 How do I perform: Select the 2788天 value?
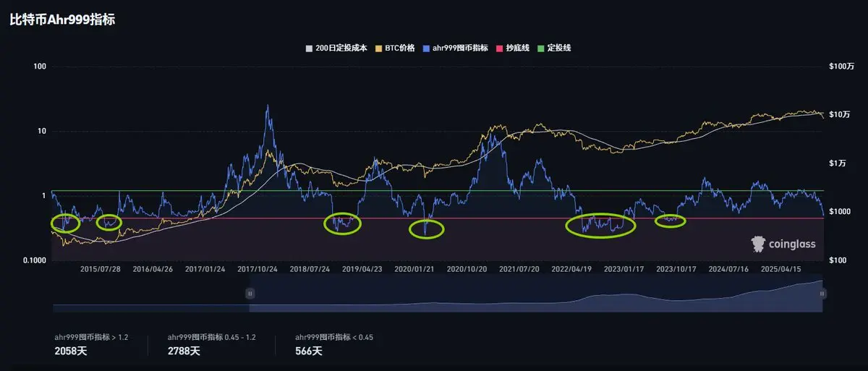(x=184, y=351)
